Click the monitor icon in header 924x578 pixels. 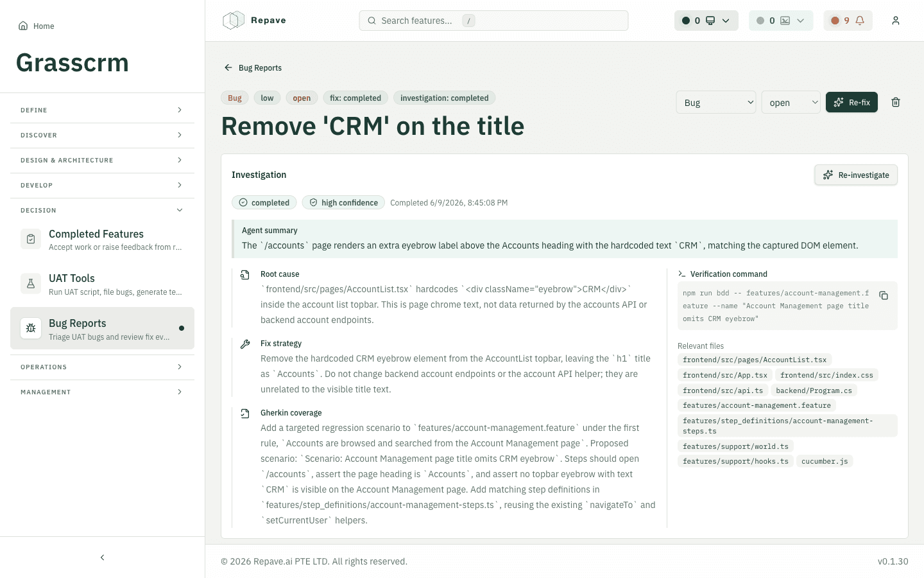(x=710, y=21)
